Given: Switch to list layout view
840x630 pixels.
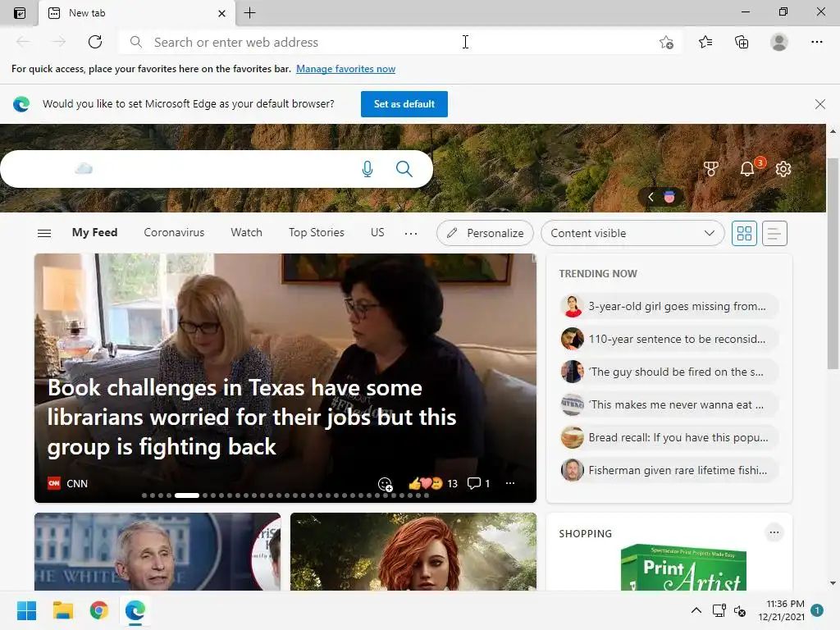Looking at the screenshot, I should tap(774, 233).
